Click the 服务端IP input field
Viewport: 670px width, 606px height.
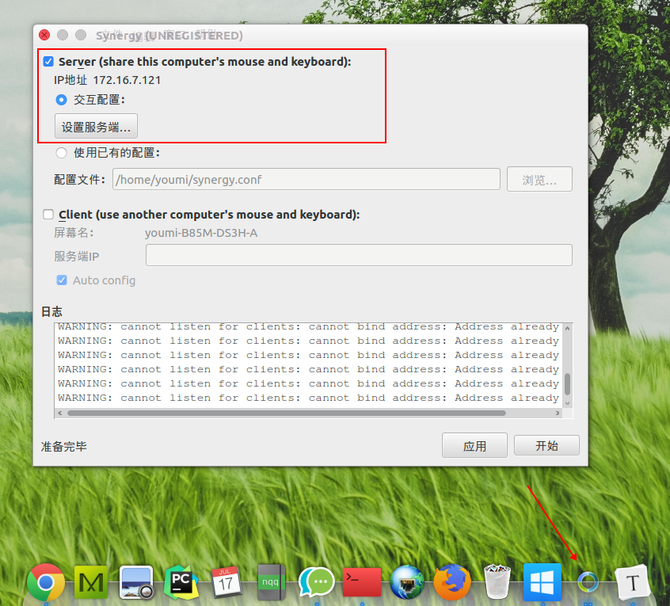(x=359, y=255)
